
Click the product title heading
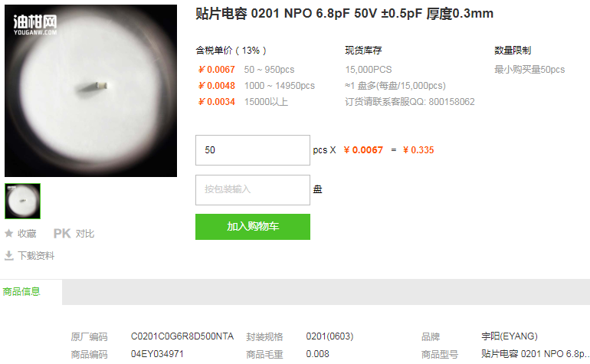point(344,14)
